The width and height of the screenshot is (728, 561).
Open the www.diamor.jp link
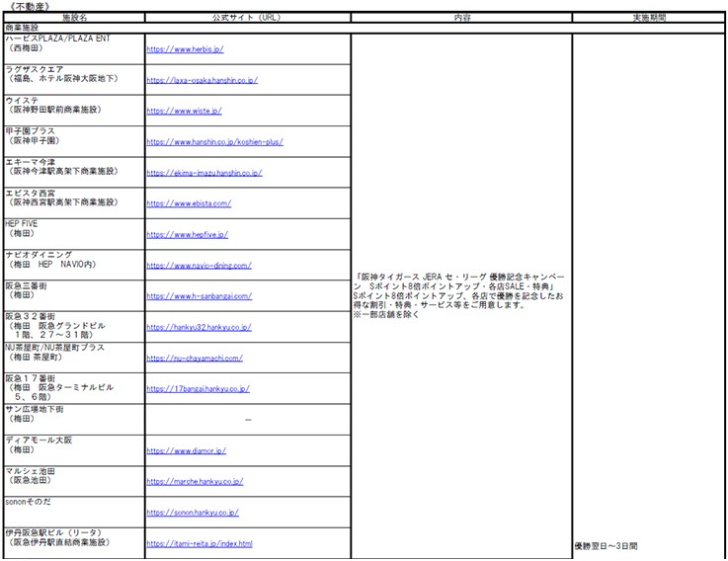point(186,451)
